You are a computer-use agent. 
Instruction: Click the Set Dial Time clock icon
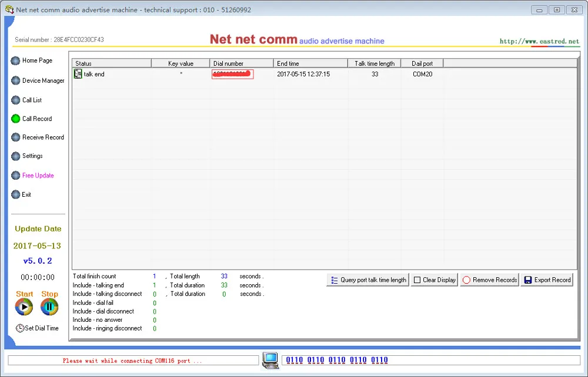(x=20, y=328)
